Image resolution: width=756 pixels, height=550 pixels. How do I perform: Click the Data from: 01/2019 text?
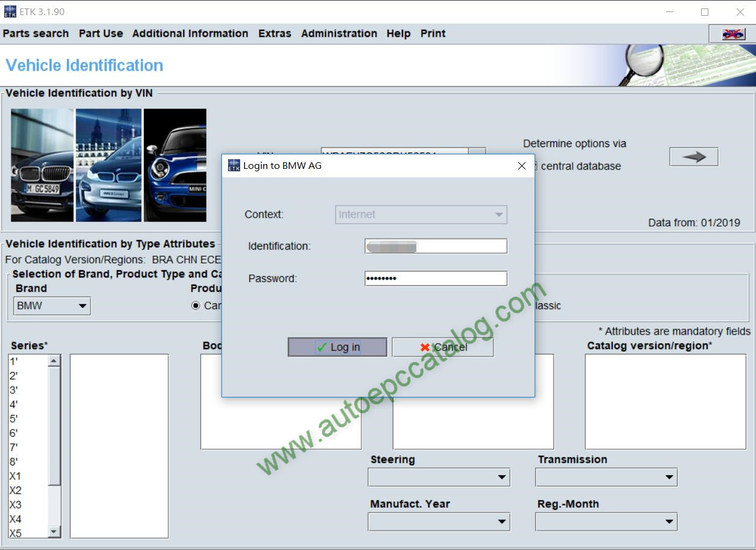coord(694,223)
